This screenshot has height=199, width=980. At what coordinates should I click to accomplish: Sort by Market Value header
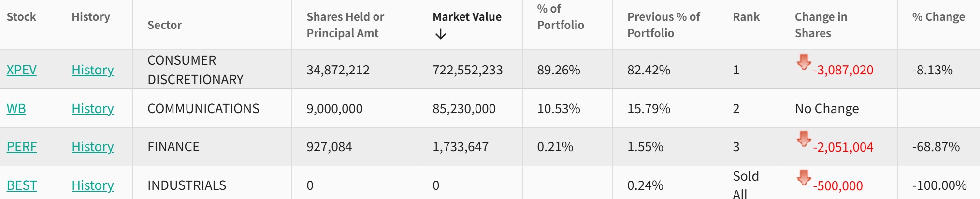coord(467,17)
